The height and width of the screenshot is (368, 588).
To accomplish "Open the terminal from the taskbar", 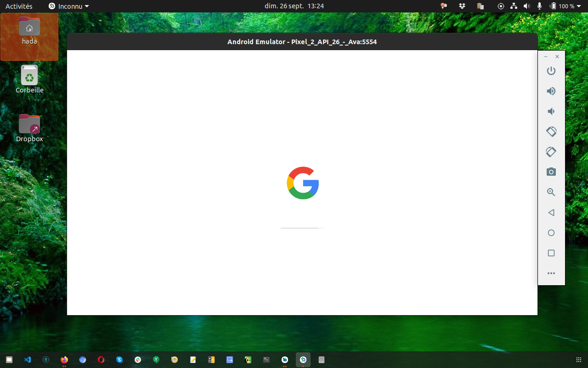I will point(266,360).
